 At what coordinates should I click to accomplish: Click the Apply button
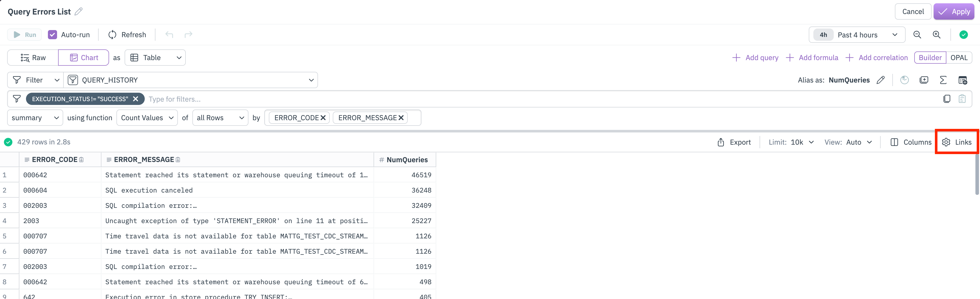point(954,11)
